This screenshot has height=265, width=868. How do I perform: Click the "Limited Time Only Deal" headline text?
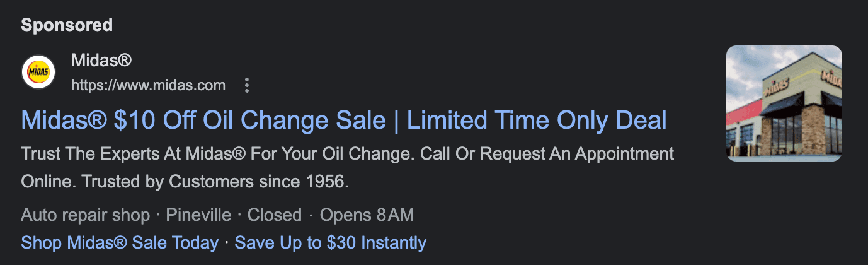click(537, 120)
